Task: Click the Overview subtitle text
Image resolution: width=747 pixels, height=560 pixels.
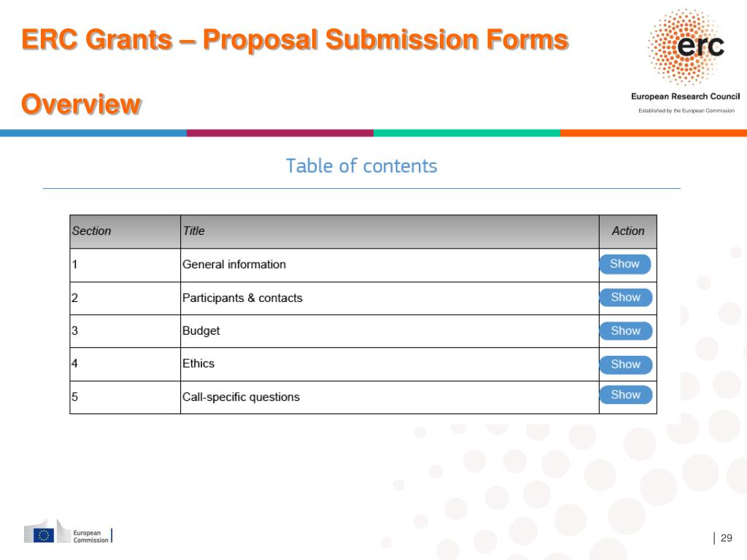Action: point(81,104)
